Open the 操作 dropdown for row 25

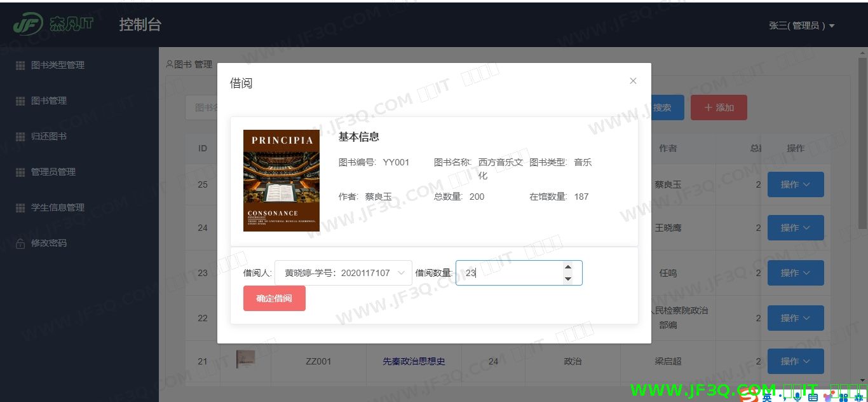(796, 184)
